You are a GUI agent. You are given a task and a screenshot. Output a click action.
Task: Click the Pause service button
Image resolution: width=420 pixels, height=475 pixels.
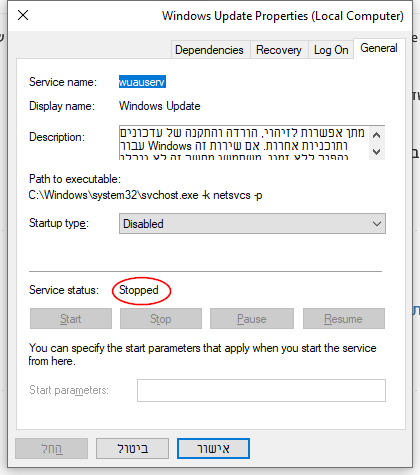coord(252,319)
